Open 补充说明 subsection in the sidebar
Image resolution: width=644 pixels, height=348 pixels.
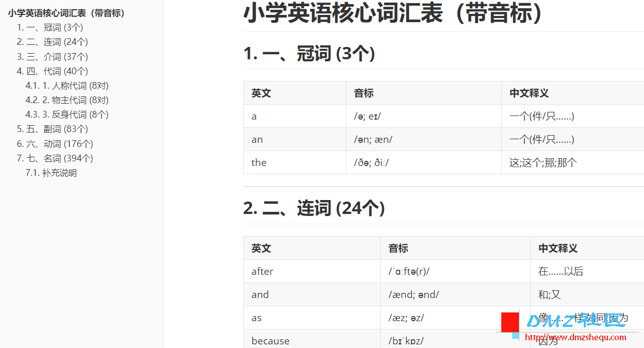pyautogui.click(x=51, y=173)
